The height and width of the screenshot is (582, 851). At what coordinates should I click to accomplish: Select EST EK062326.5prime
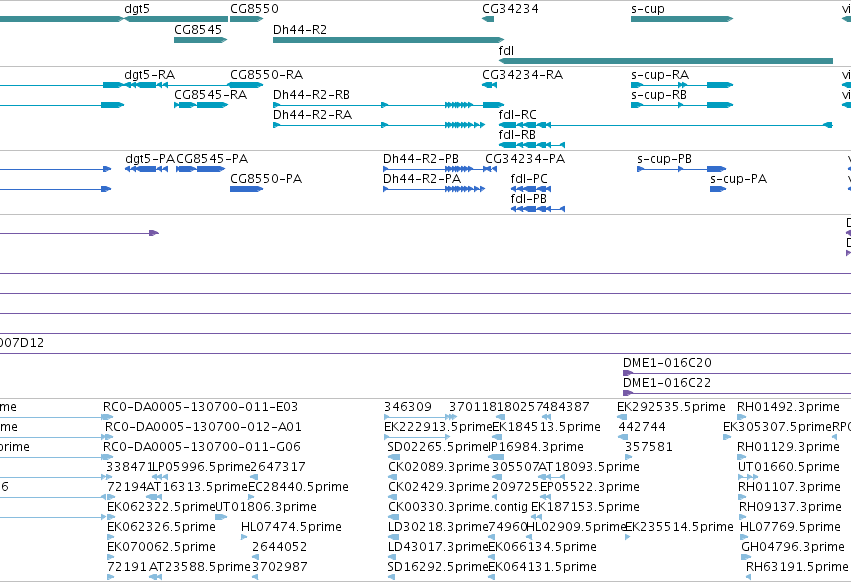pos(161,527)
